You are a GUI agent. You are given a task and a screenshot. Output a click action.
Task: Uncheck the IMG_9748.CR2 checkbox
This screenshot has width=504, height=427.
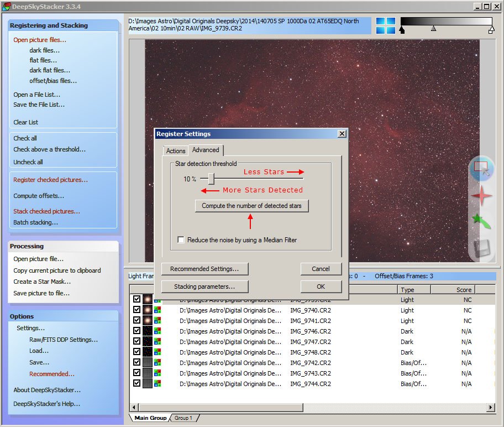137,352
